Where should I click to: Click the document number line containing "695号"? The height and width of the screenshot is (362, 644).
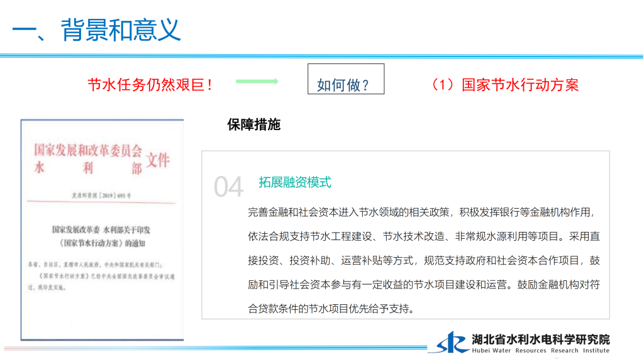coord(102,195)
